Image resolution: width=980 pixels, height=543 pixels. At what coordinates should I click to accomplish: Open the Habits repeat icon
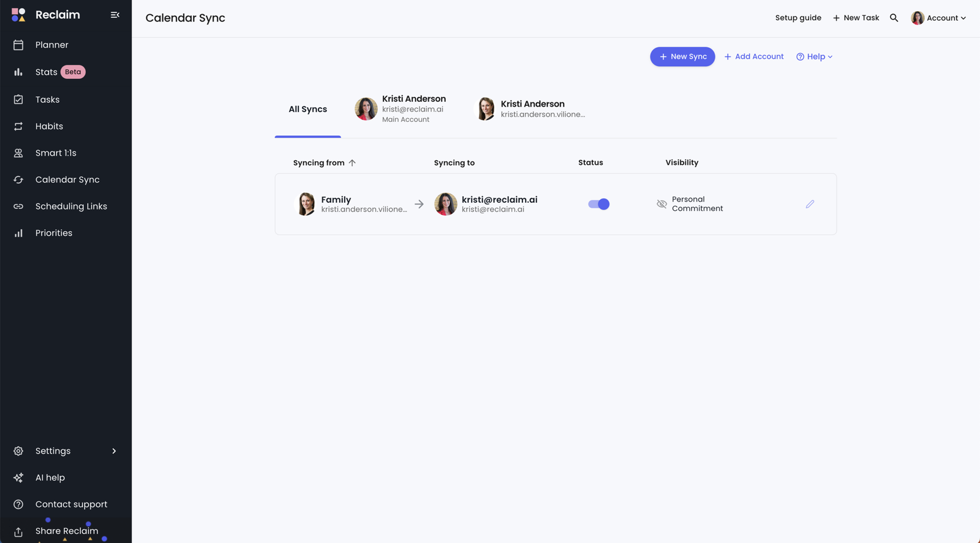click(x=18, y=126)
